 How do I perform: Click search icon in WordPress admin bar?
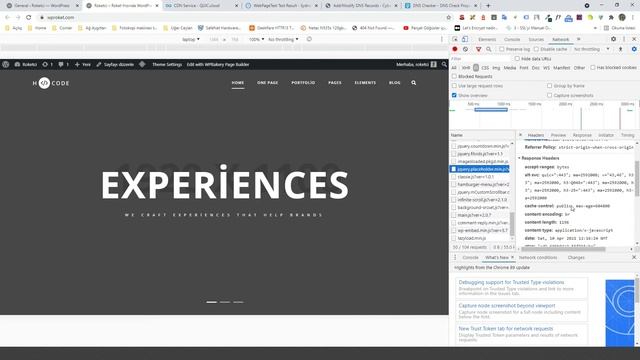444,64
